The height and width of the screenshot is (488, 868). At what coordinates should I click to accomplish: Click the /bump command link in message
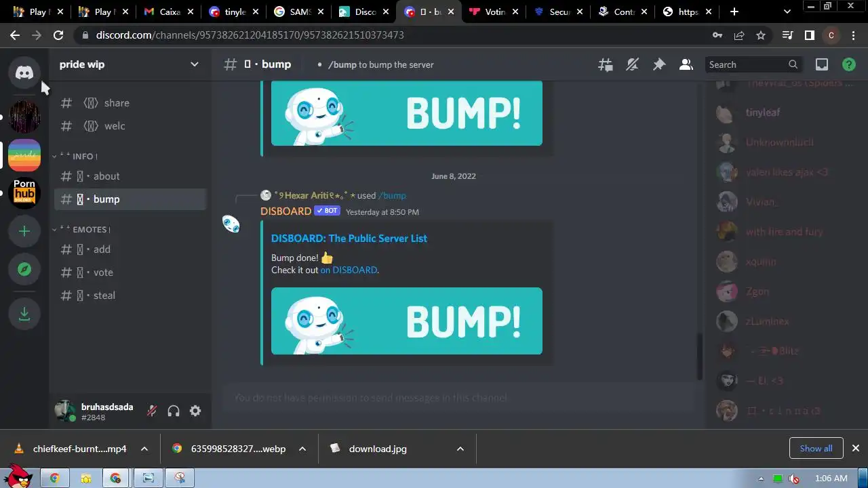click(x=392, y=195)
